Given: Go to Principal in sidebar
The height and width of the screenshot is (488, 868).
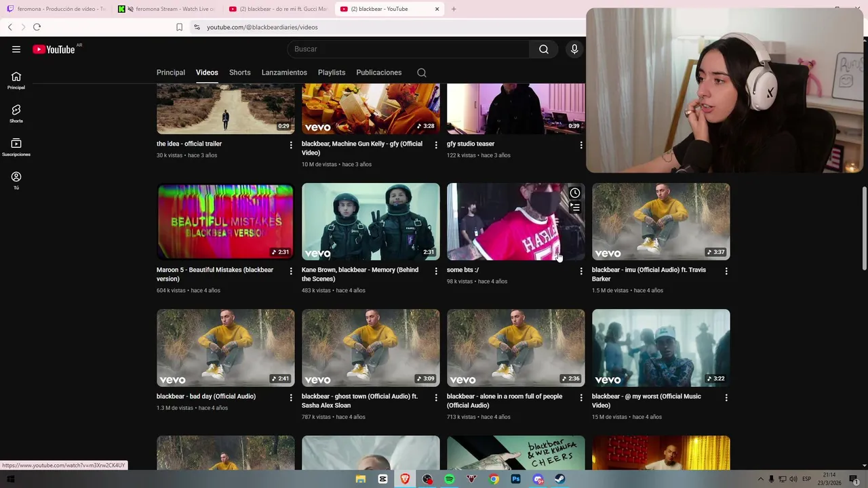Looking at the screenshot, I should click(16, 81).
